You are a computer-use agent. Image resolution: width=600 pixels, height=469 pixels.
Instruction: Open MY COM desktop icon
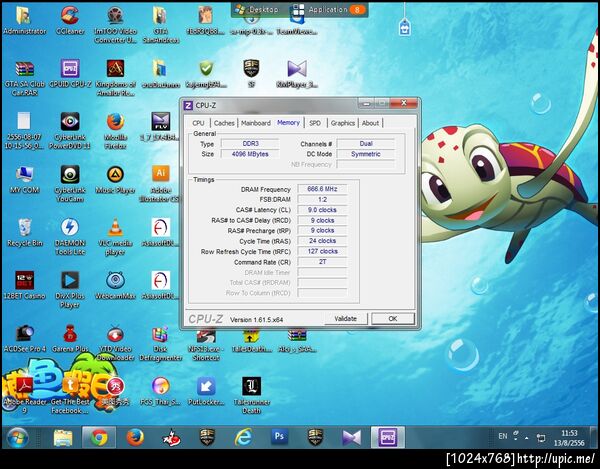(x=24, y=180)
